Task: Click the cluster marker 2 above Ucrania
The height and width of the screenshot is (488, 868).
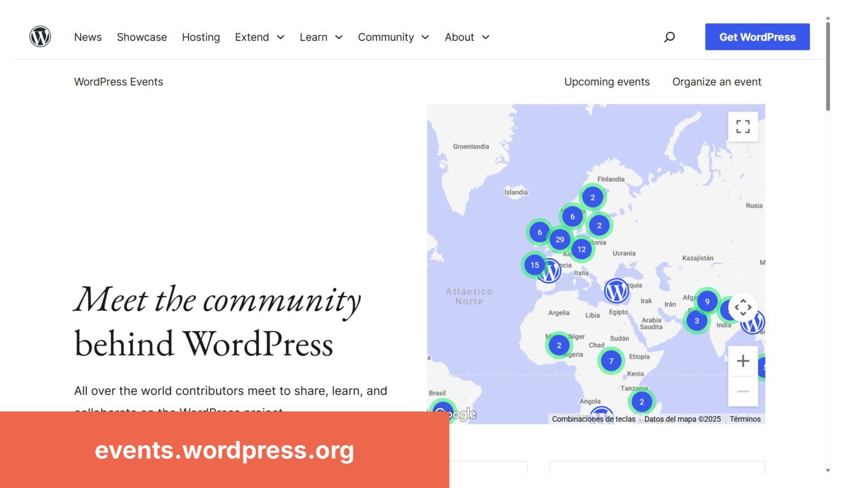Action: coord(599,226)
